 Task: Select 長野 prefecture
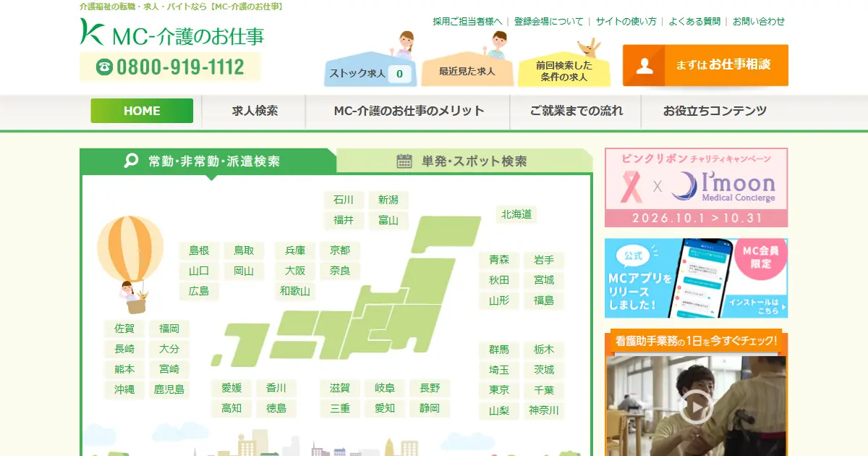430,388
